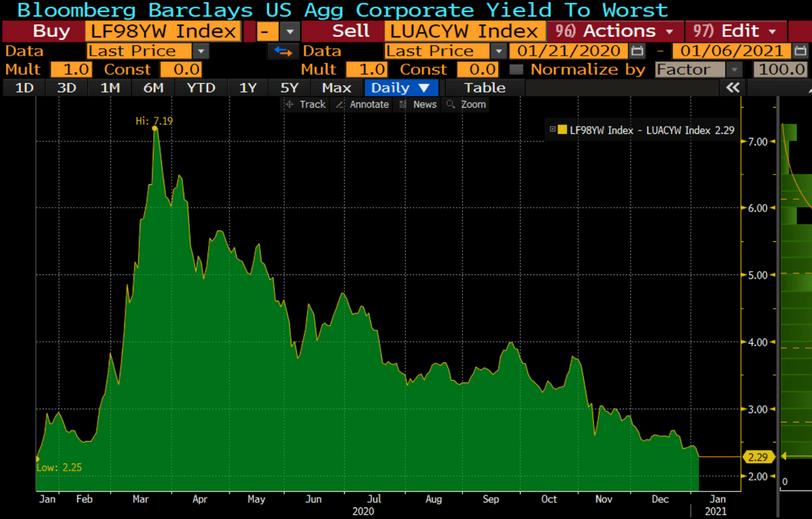812x519 pixels.
Task: Click the normalize value 100.0 field
Action: [x=782, y=69]
